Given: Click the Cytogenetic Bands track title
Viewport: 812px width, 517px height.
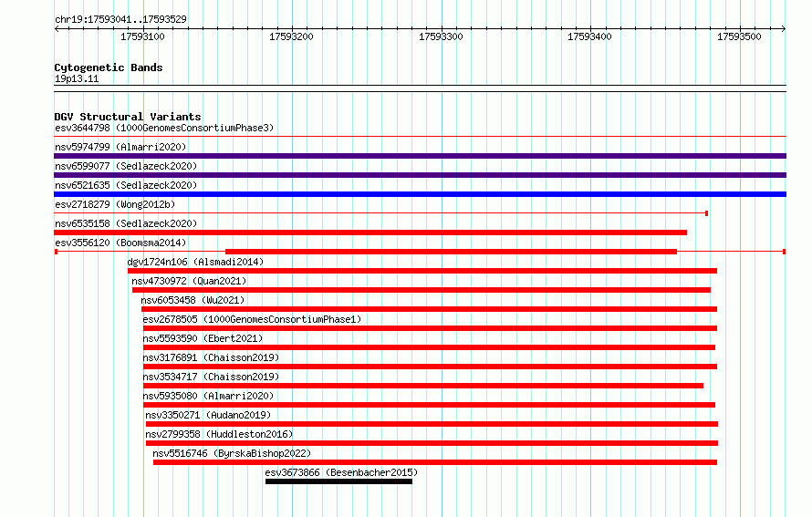Looking at the screenshot, I should (109, 67).
